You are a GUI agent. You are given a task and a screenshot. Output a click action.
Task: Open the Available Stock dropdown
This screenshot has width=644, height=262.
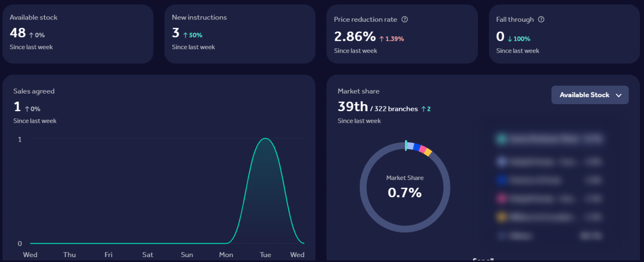[590, 95]
